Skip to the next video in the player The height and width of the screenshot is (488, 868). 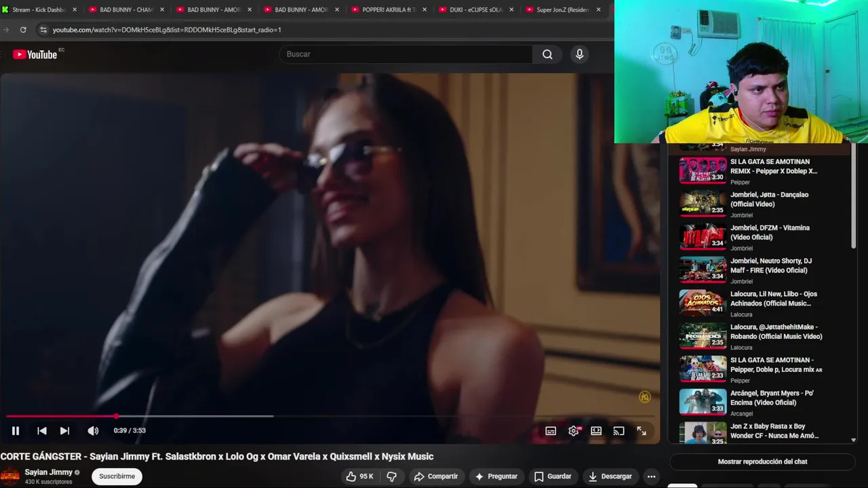[x=64, y=430]
